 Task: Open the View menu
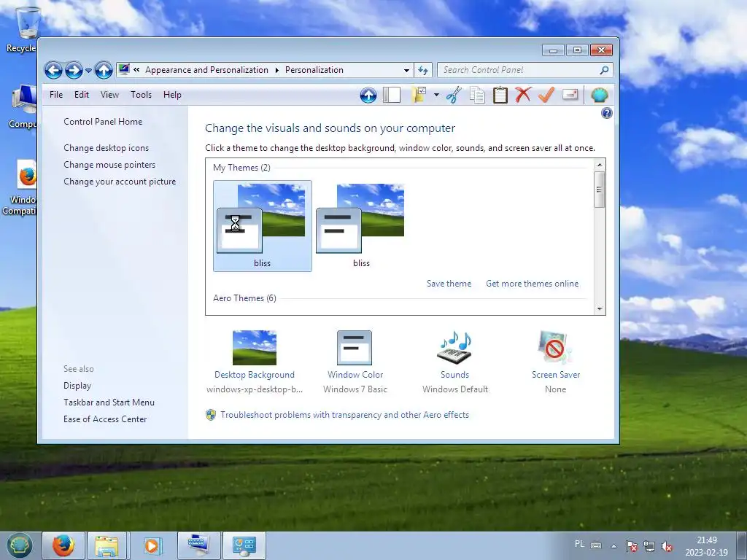pos(109,95)
